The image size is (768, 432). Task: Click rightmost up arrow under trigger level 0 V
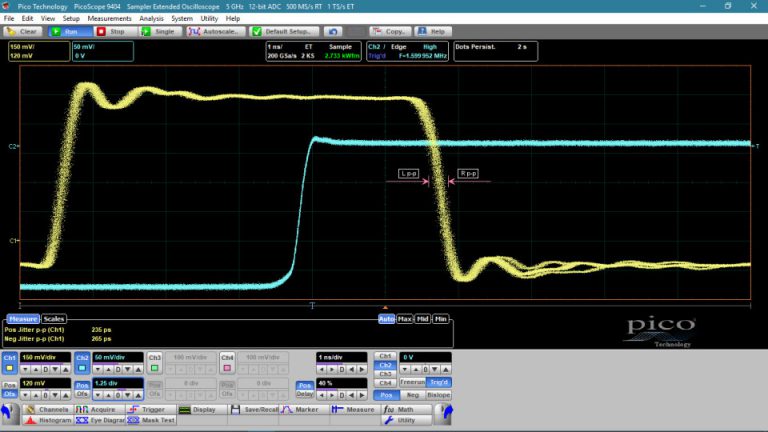(446, 369)
